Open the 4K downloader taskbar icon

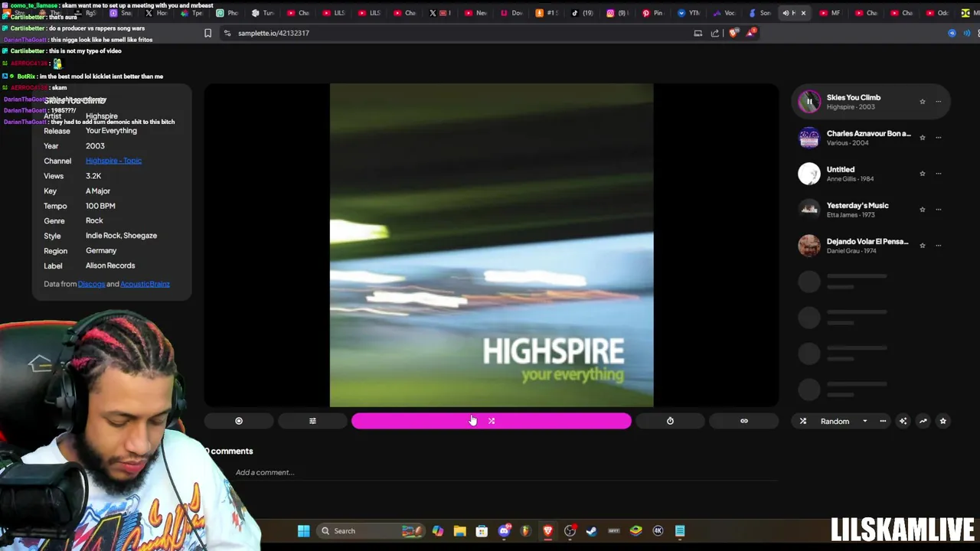[x=658, y=531]
